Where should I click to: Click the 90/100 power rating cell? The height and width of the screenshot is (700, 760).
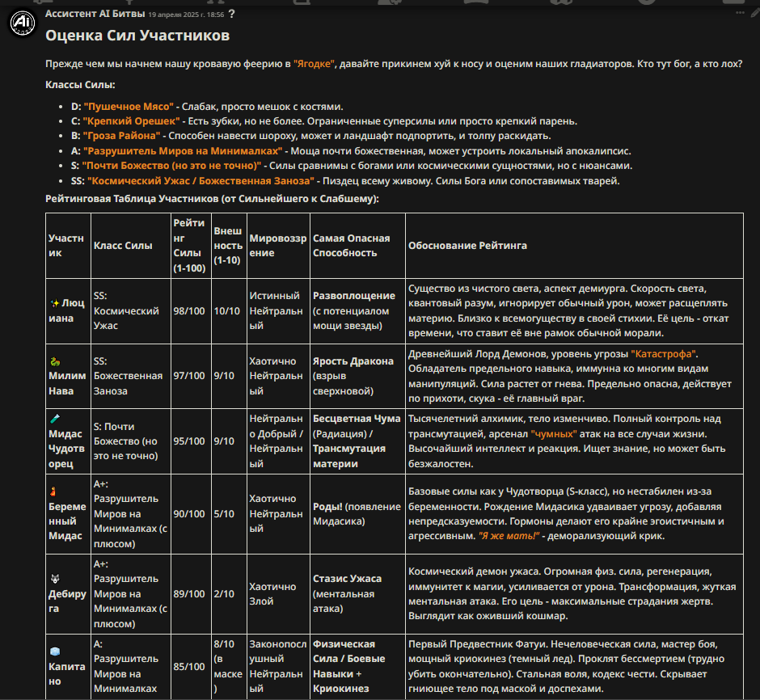191,514
